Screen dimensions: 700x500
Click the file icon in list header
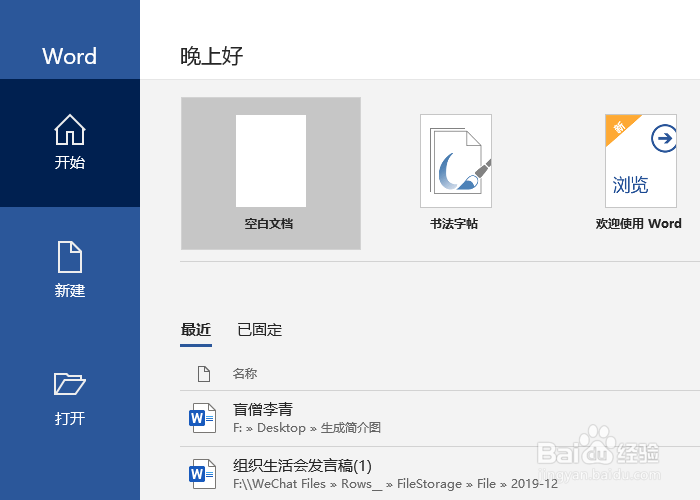point(204,374)
